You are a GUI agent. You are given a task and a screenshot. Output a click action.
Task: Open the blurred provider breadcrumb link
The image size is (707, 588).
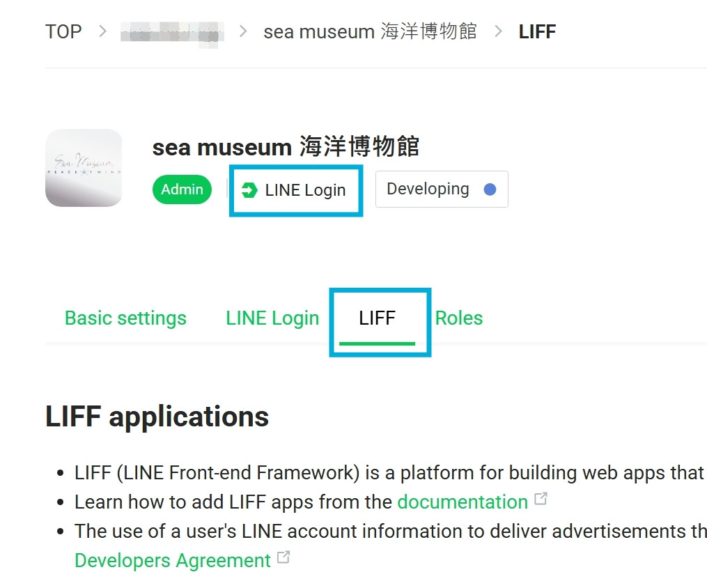pyautogui.click(x=173, y=32)
